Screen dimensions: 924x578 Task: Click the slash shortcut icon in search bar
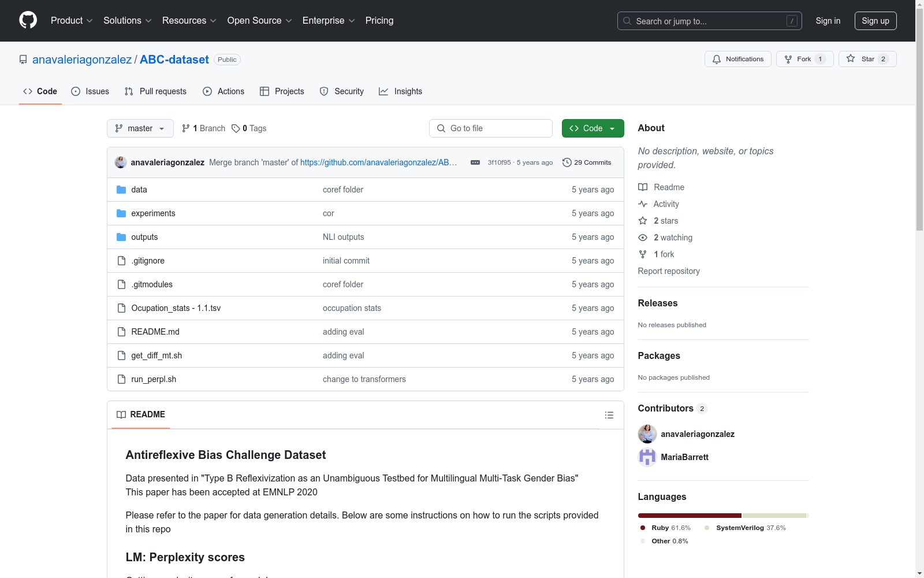[792, 21]
